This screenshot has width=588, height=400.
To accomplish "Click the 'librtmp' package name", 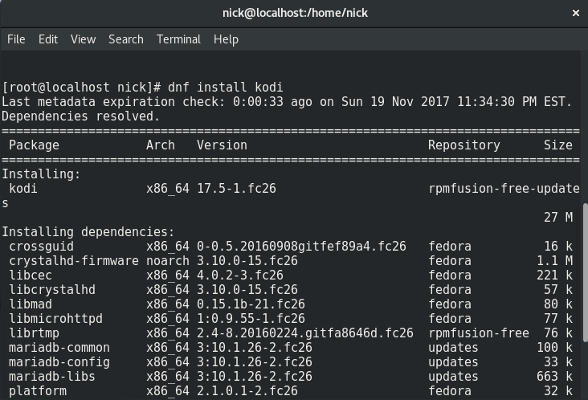I will click(34, 333).
